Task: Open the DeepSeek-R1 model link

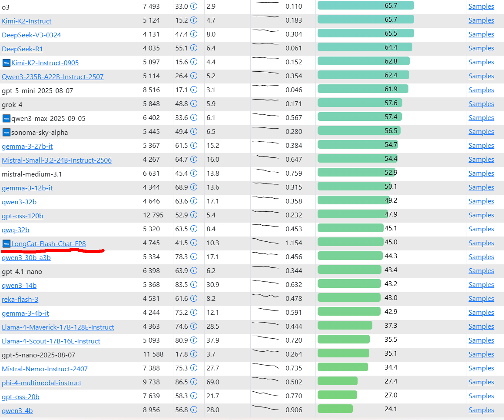Action: pos(22,49)
